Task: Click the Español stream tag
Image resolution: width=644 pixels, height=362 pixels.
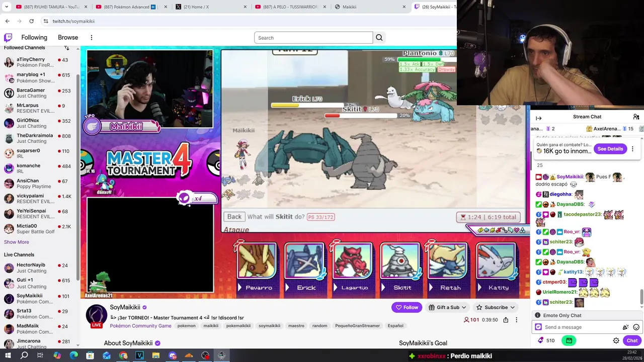Action: [395, 326]
